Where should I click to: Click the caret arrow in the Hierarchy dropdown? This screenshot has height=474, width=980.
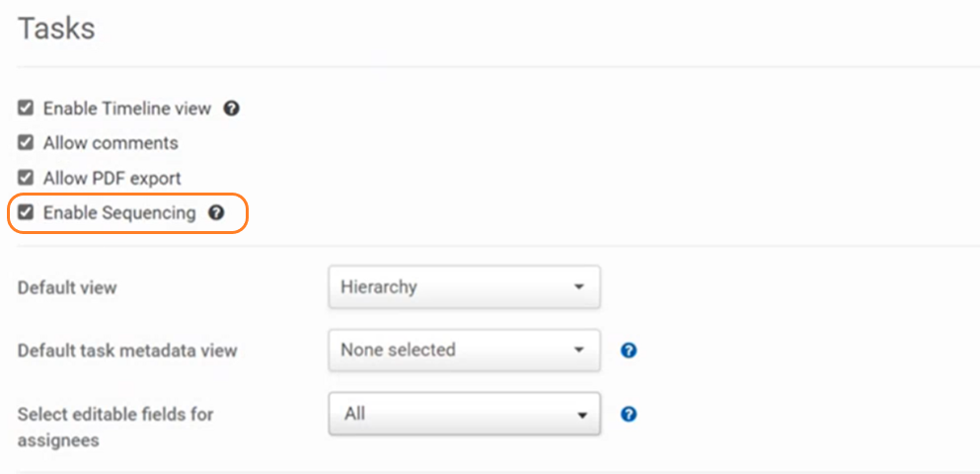[x=579, y=288]
